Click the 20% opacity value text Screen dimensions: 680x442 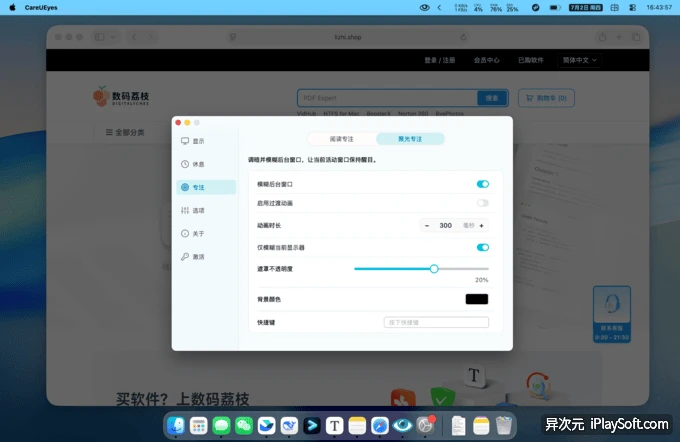click(x=481, y=280)
